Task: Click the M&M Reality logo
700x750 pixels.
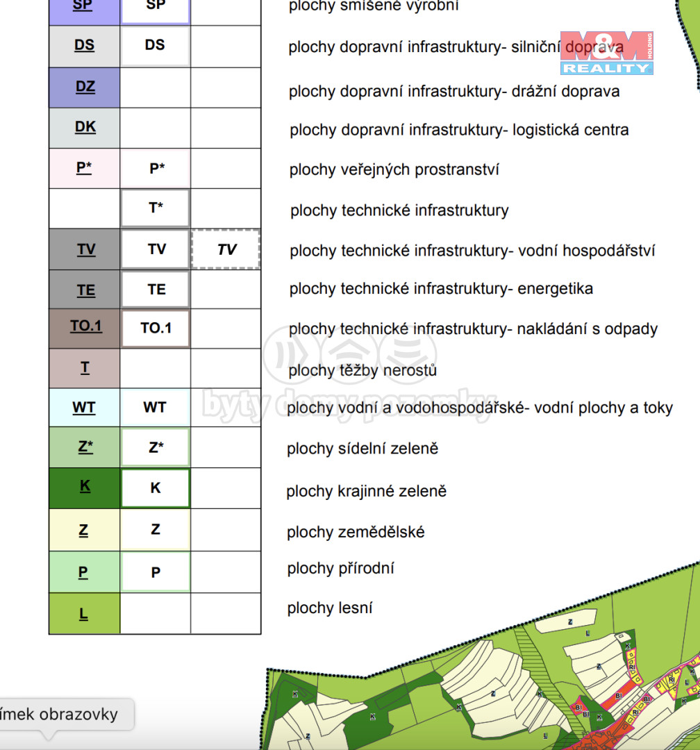Action: [606, 53]
